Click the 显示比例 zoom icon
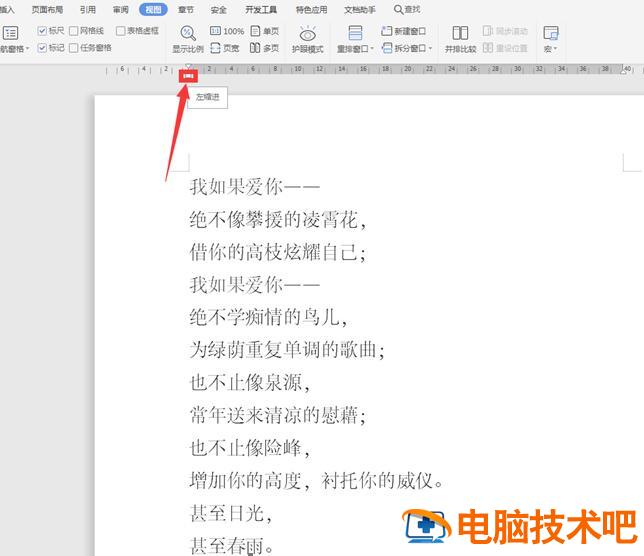 click(187, 38)
